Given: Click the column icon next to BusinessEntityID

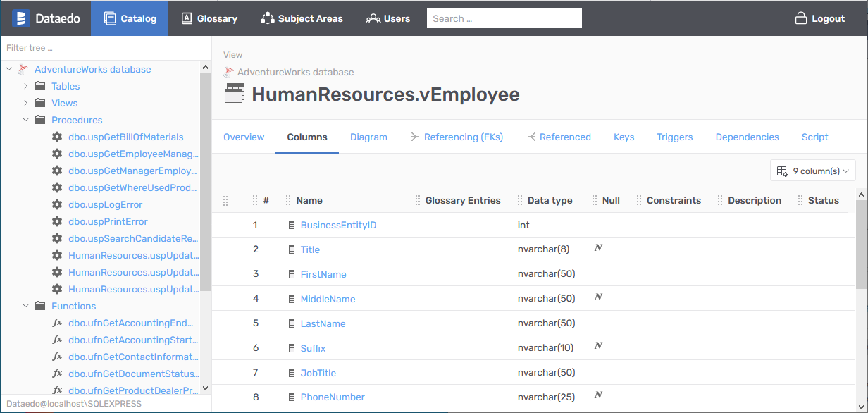Looking at the screenshot, I should click(292, 225).
